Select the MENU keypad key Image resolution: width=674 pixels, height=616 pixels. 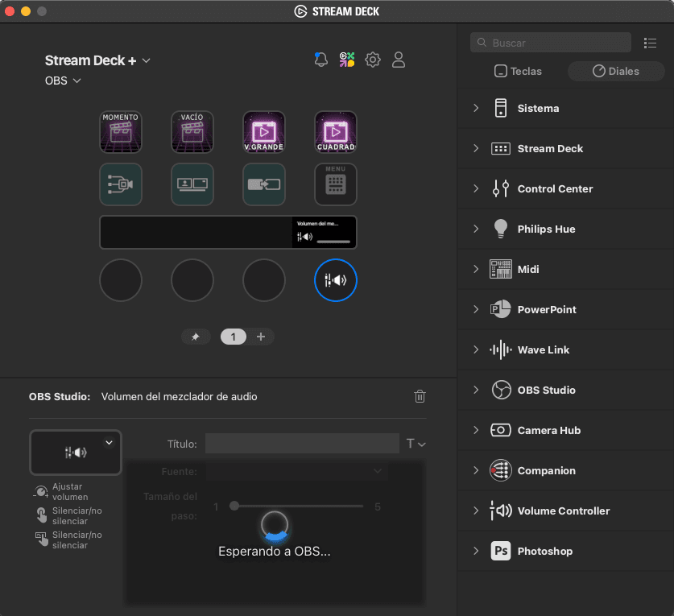tap(336, 184)
